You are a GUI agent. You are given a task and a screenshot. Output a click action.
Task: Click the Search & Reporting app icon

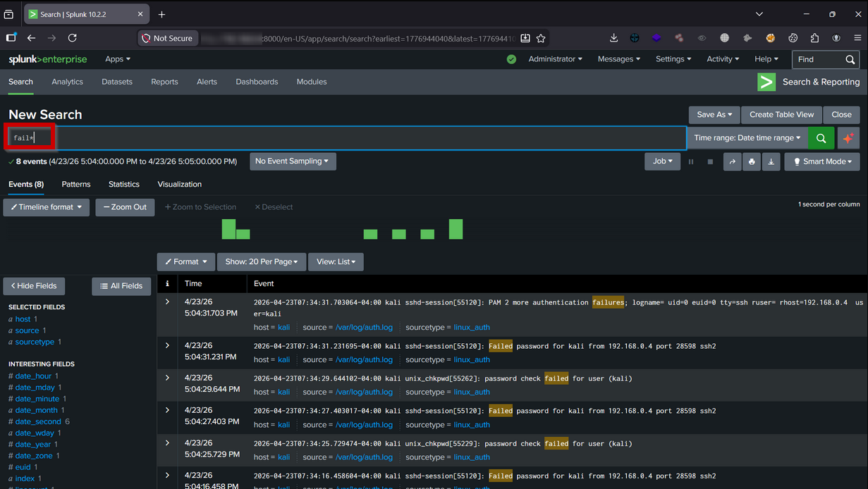click(x=766, y=82)
